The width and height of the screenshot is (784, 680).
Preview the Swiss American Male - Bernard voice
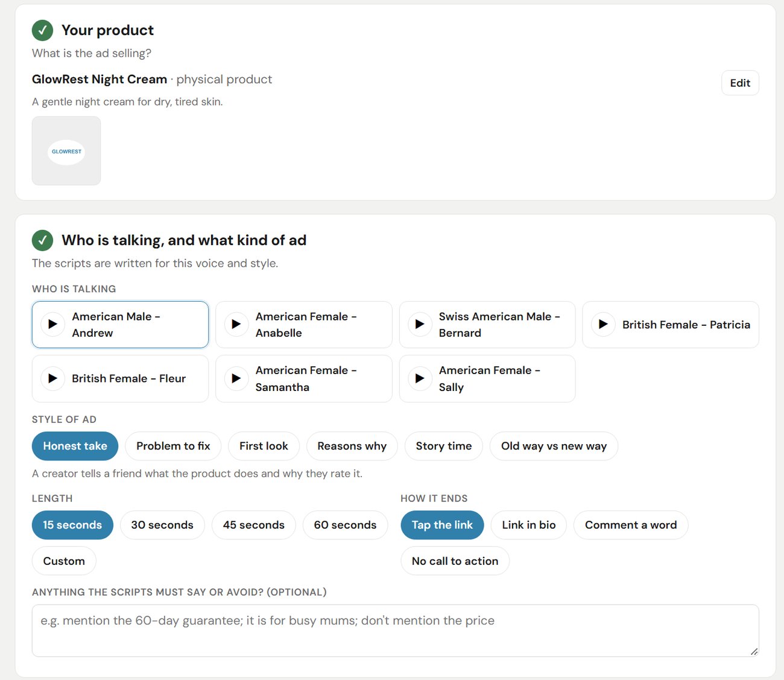pos(420,325)
